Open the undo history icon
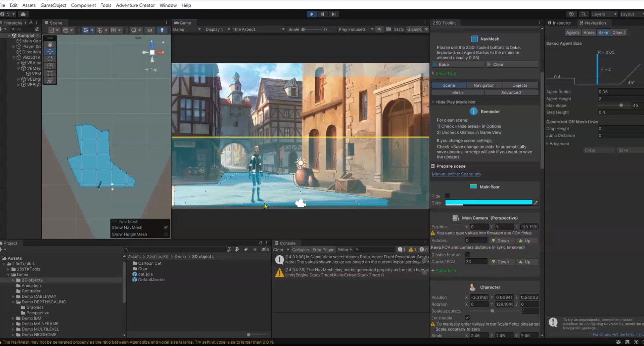The image size is (644, 346). coord(571,14)
